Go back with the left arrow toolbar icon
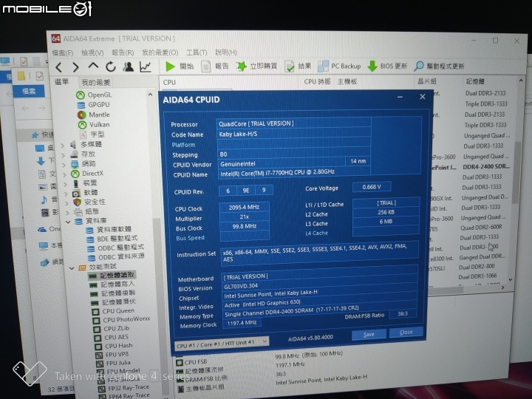Screen dimensions: 532x399 click(58, 67)
